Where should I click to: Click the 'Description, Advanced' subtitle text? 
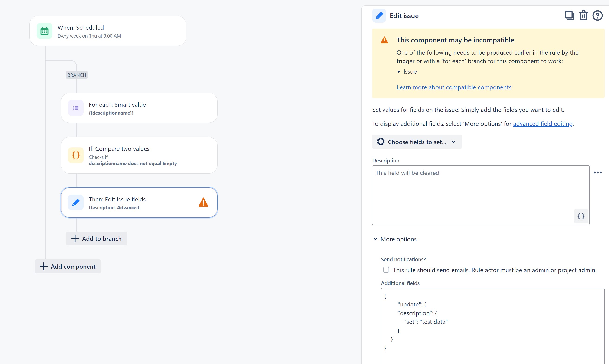[114, 208]
